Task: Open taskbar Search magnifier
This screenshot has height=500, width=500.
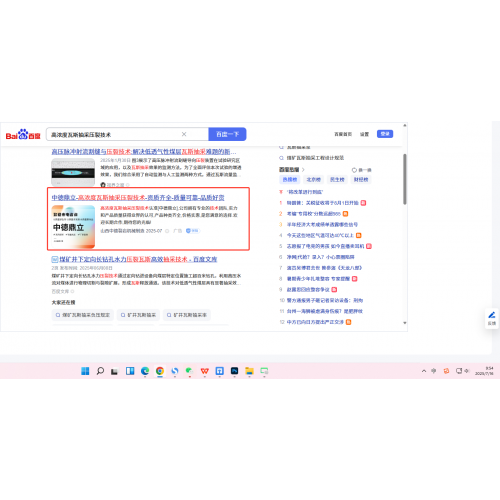Action: point(100,371)
